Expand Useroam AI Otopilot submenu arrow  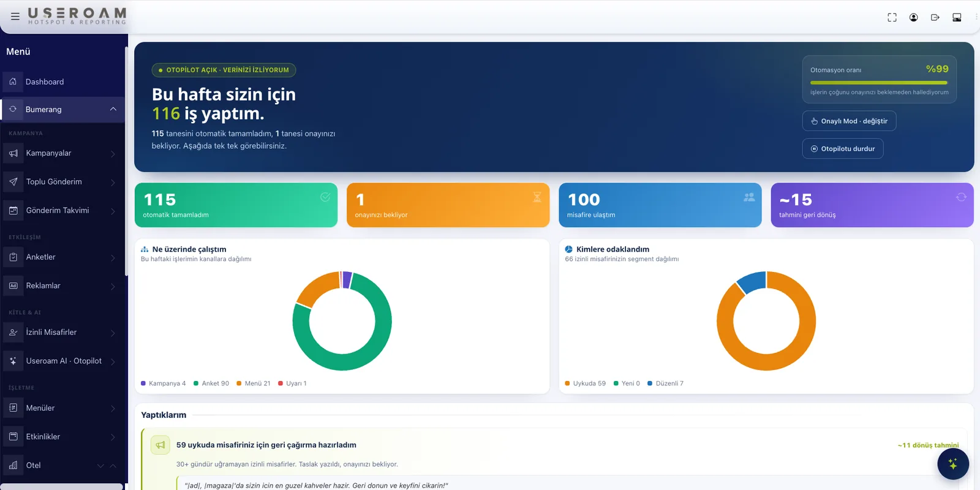pyautogui.click(x=113, y=361)
